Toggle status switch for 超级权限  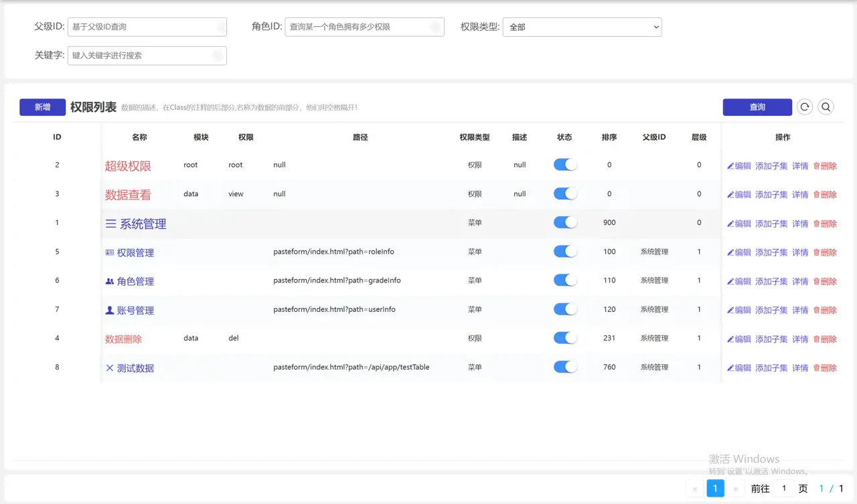click(x=565, y=165)
